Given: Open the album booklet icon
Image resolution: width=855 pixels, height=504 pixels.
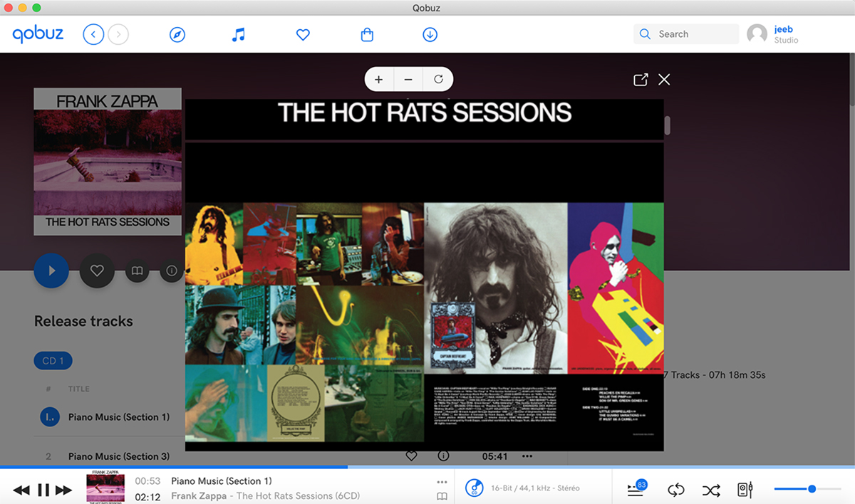Looking at the screenshot, I should click(138, 271).
